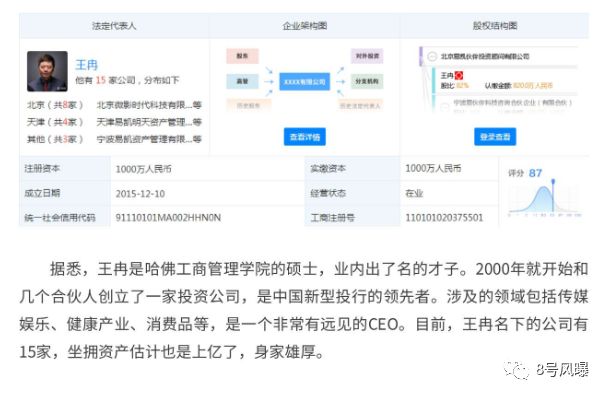Click the 经营状态 label cell

(x=352, y=193)
